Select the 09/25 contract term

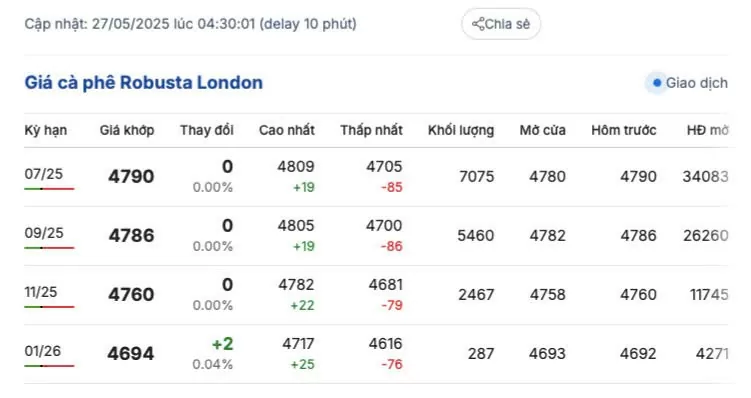tap(44, 233)
